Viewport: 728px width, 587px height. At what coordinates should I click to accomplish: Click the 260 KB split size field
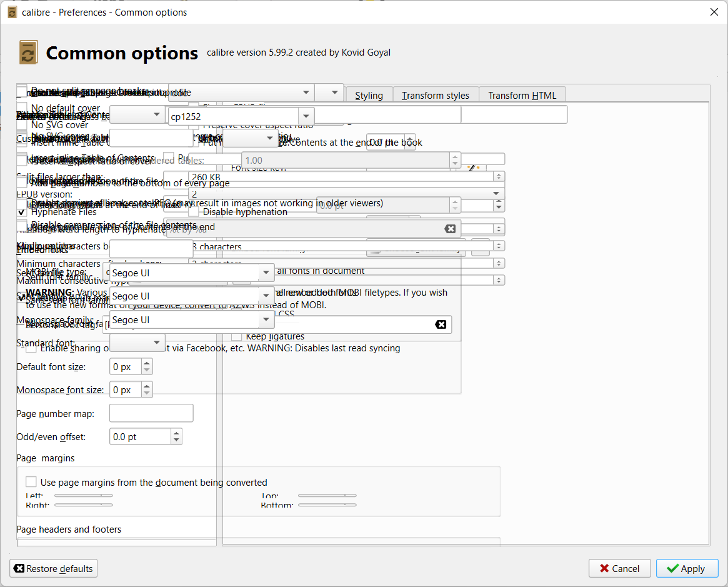pos(341,176)
